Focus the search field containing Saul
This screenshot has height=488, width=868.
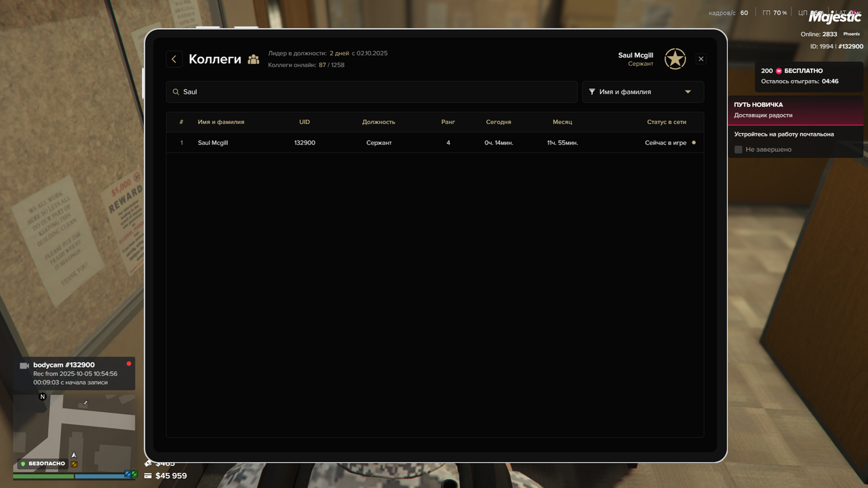pyautogui.click(x=373, y=91)
